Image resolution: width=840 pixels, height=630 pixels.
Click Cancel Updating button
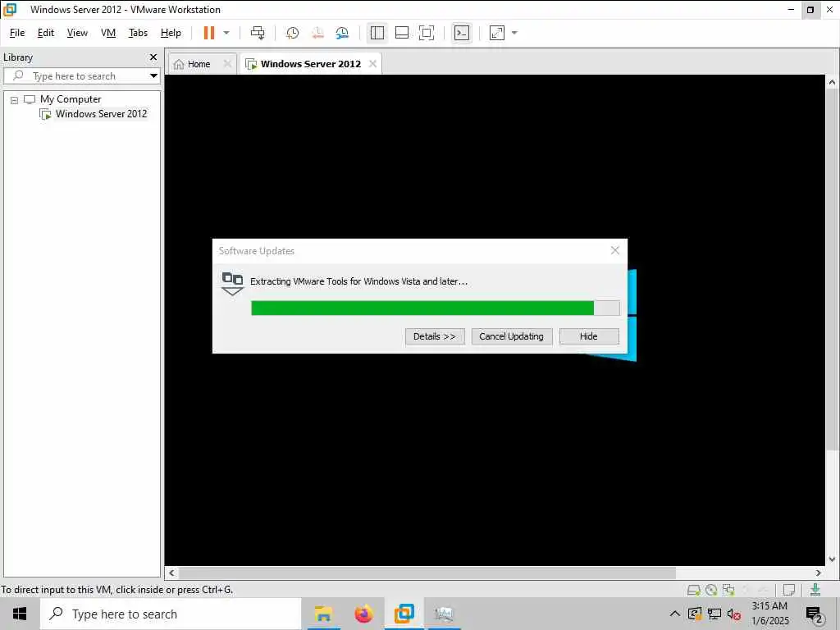click(512, 336)
